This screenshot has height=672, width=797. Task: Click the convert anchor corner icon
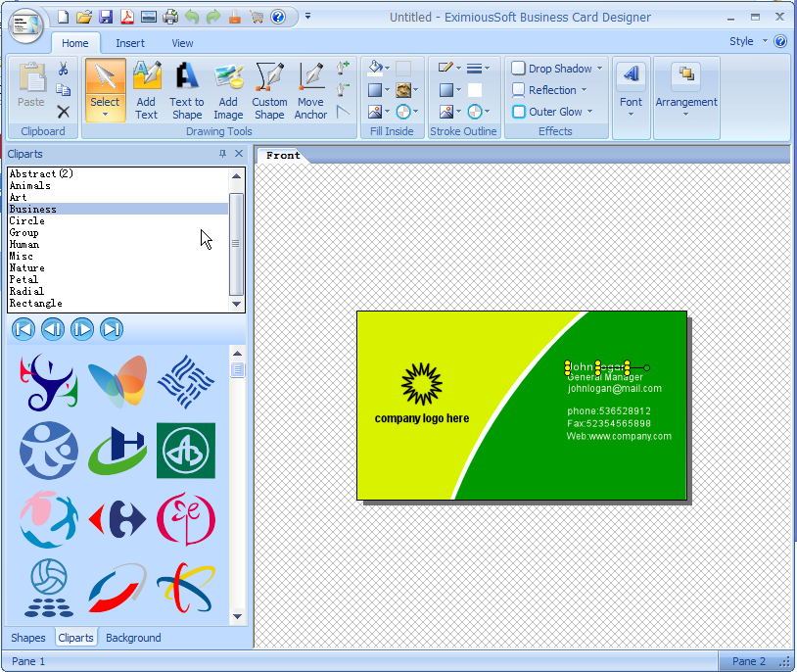tap(343, 112)
